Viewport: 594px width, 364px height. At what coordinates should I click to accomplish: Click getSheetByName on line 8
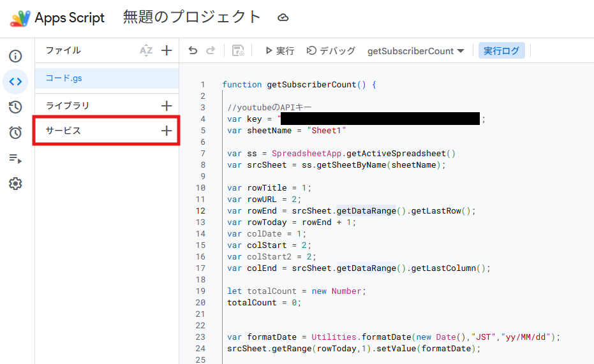point(351,165)
